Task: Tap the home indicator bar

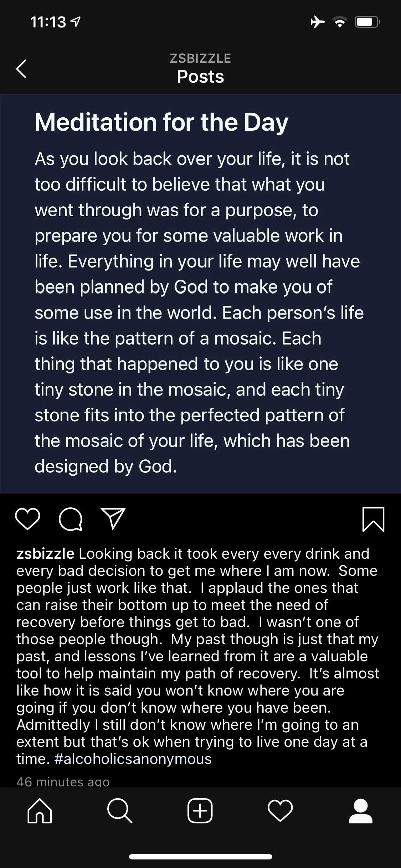Action: (x=200, y=857)
